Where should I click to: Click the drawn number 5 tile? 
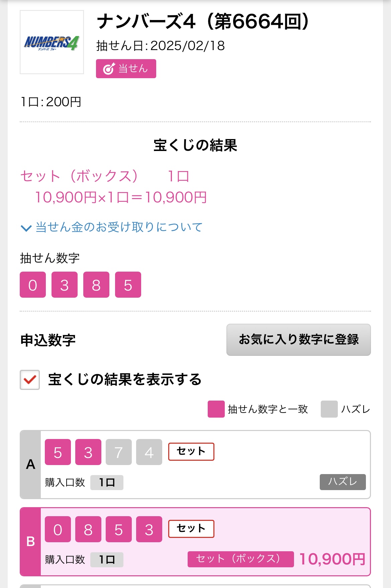click(x=128, y=285)
